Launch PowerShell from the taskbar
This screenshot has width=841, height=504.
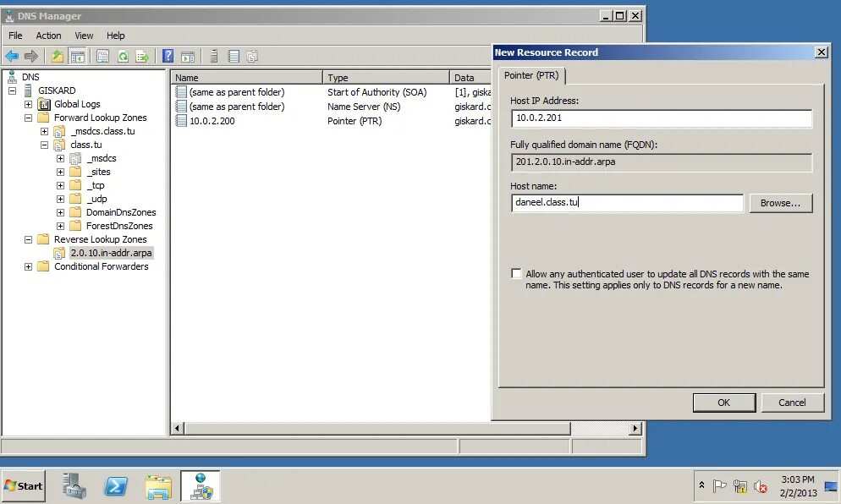116,485
